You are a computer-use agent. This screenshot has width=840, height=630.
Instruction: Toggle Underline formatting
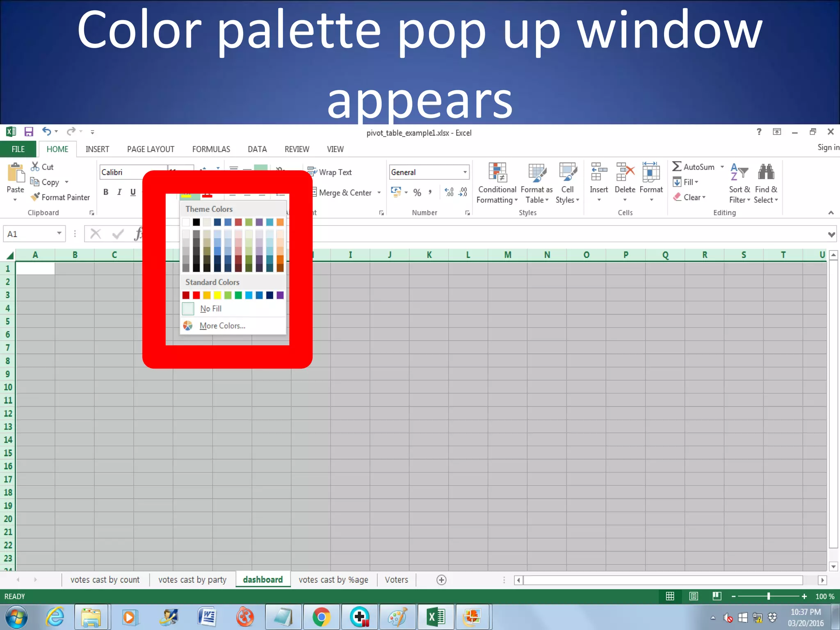point(133,192)
